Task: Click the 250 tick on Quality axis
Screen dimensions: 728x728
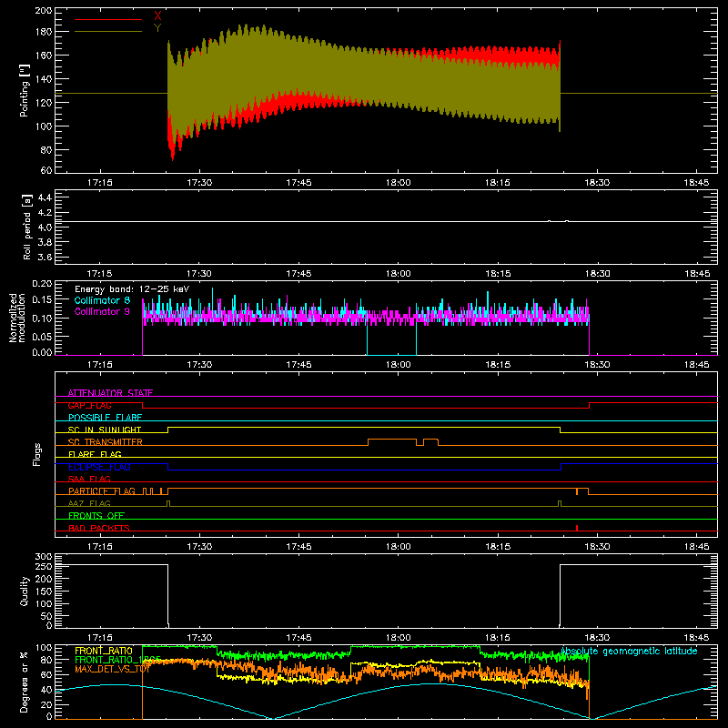Action: click(44, 566)
